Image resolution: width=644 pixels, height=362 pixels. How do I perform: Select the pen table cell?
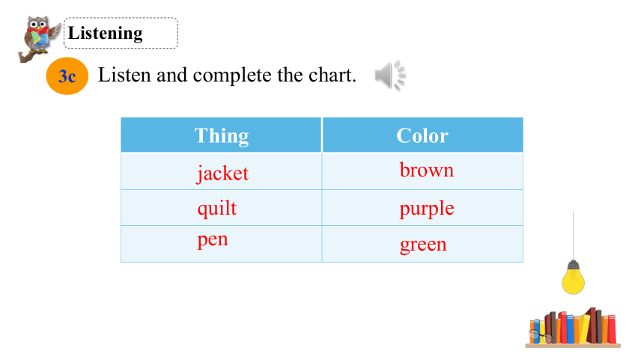(x=221, y=244)
